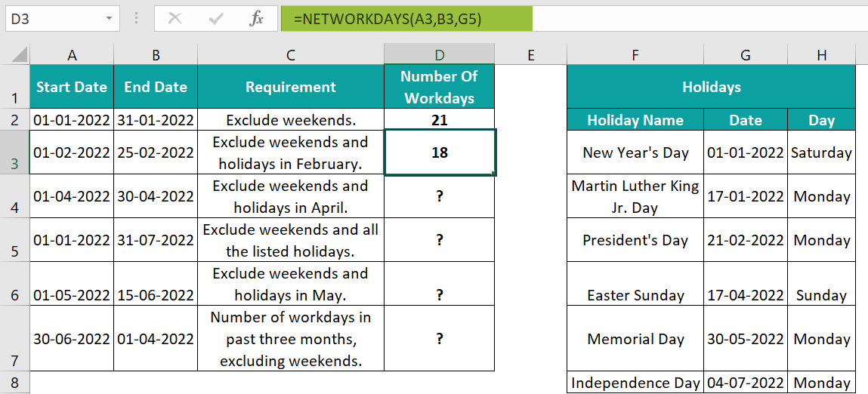Click the Name Box showing D3
Image resolution: width=868 pixels, height=394 pixels.
coord(62,19)
